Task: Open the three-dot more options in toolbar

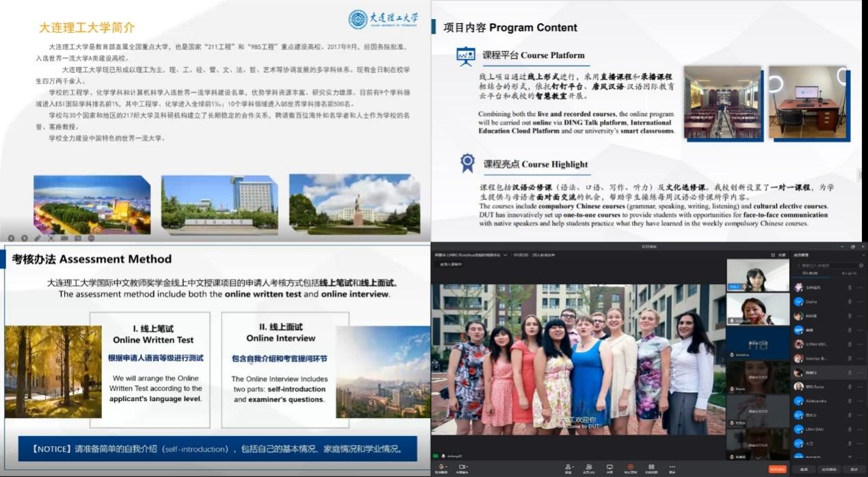Action: 672,467
